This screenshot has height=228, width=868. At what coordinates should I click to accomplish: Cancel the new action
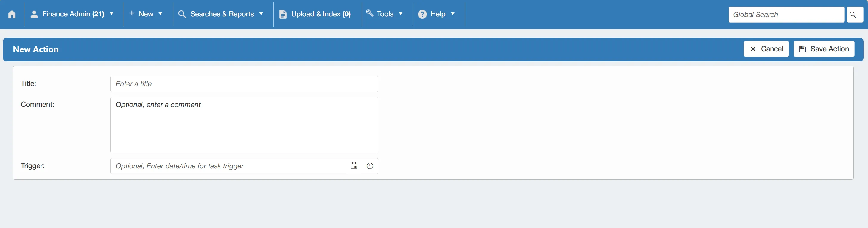click(x=766, y=49)
